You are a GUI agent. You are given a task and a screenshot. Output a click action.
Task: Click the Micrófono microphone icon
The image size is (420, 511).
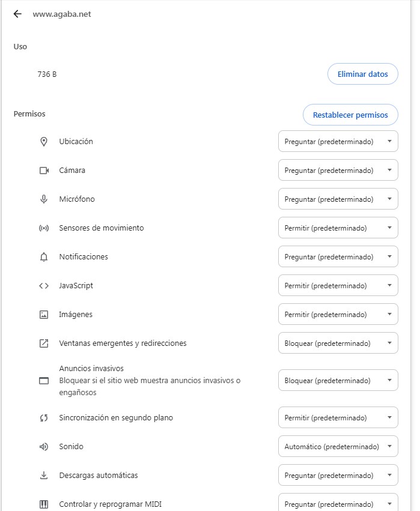(44, 199)
